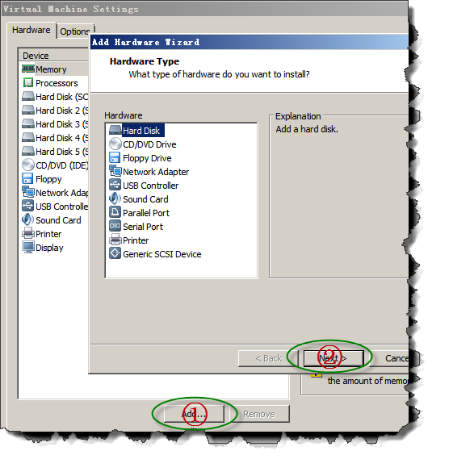
Task: Click the Hard Disk icon in wizard list
Action: click(115, 130)
